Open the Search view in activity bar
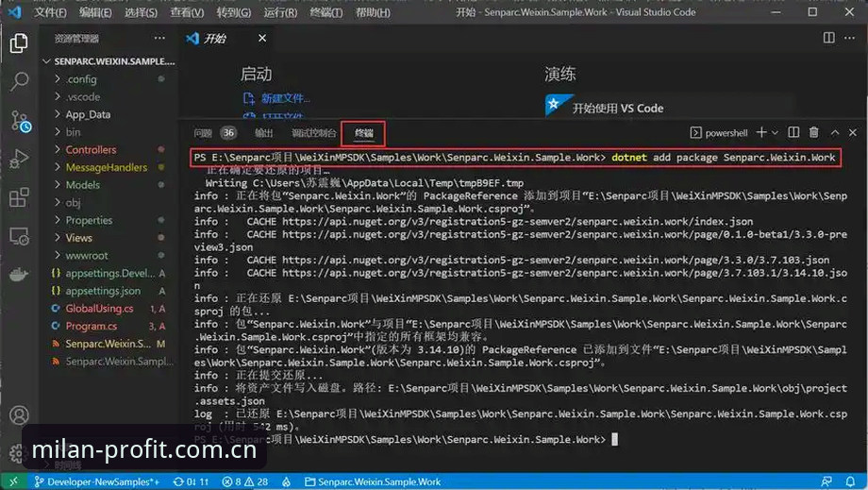The height and width of the screenshot is (490, 868). [19, 81]
